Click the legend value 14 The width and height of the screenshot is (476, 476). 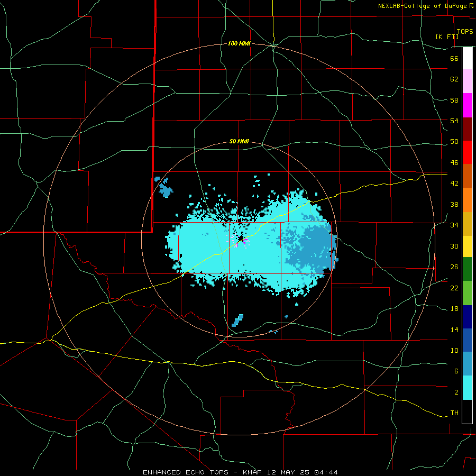point(454,329)
